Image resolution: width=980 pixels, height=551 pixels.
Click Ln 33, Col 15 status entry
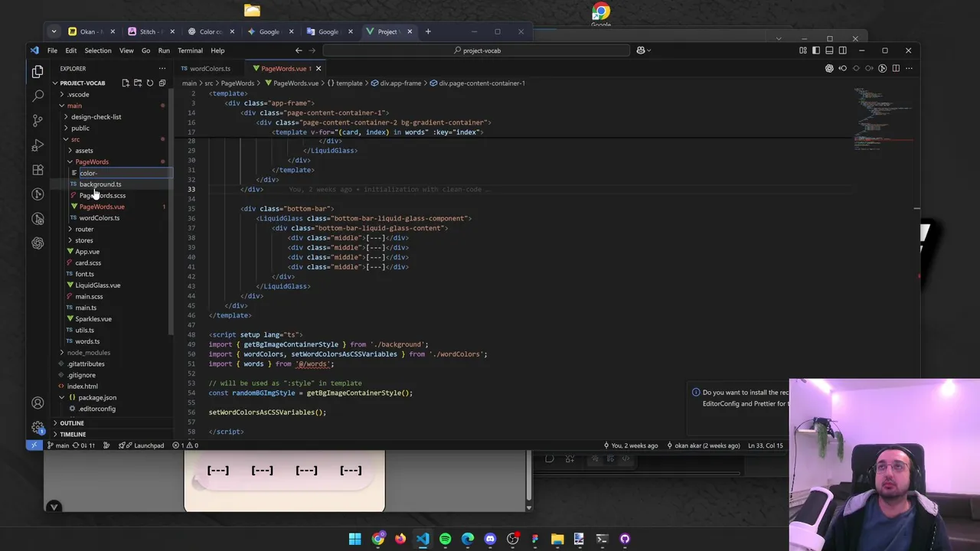(x=765, y=445)
